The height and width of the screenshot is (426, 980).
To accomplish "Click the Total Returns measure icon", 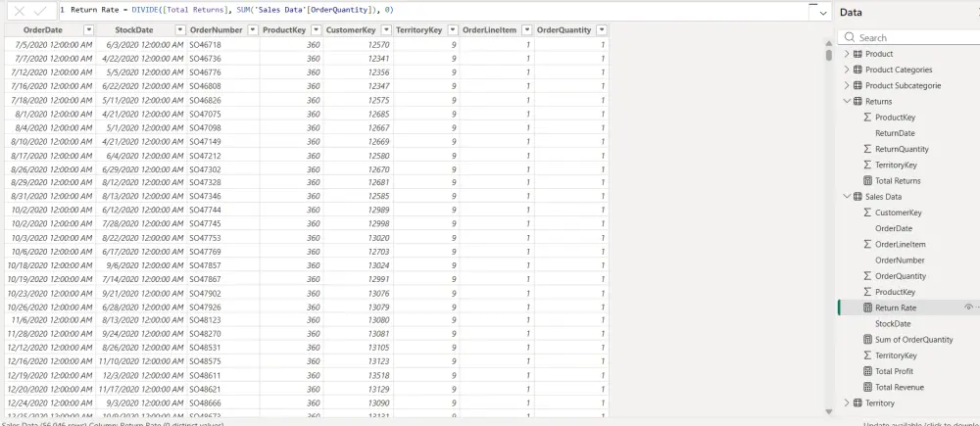I will coord(867,180).
